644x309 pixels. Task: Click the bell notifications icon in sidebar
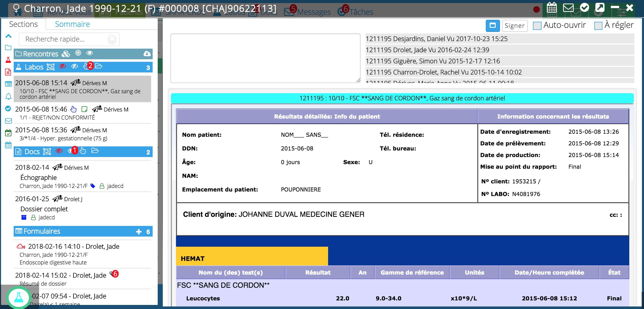click(x=8, y=96)
